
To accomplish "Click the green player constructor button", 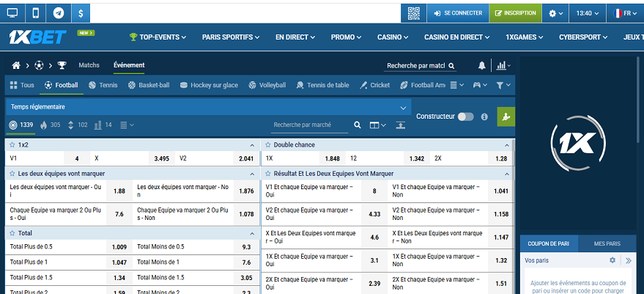I will click(x=506, y=117).
